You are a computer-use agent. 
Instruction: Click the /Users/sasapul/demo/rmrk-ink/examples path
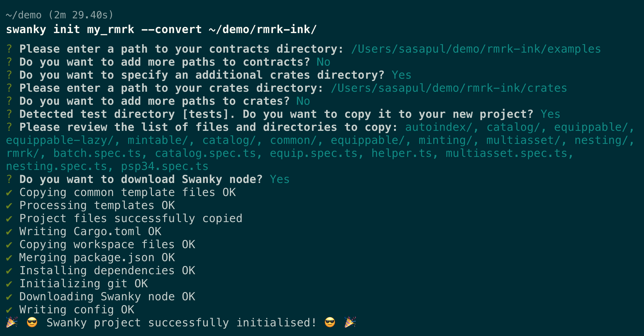[476, 49]
